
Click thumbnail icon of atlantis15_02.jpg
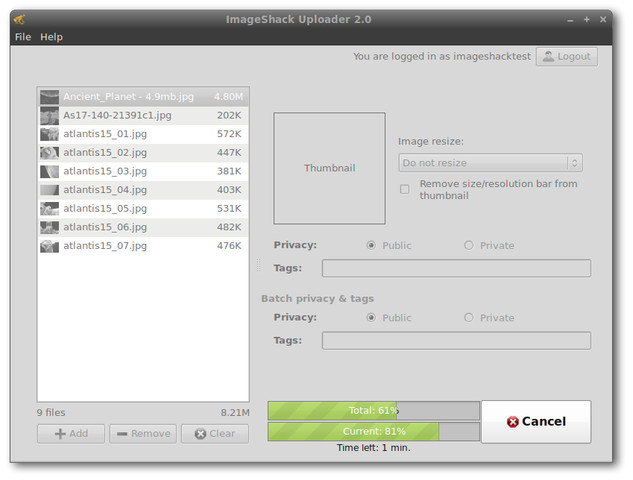(49, 153)
